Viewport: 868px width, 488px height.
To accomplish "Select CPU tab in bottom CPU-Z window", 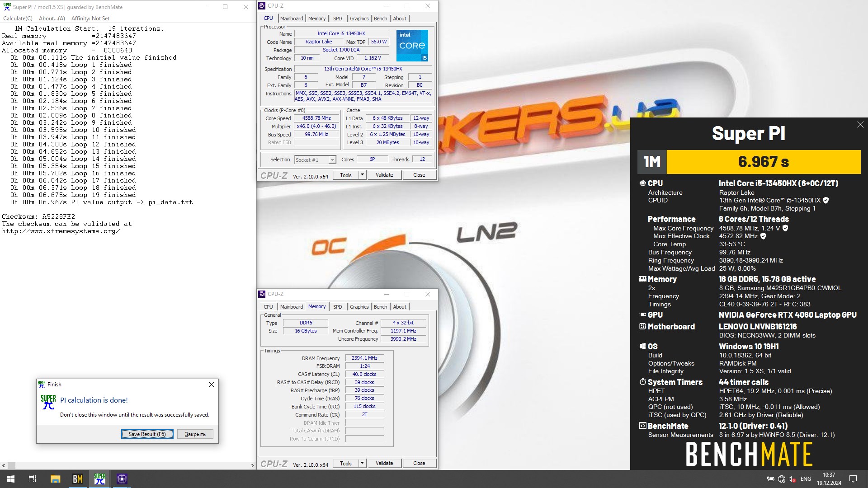I will point(269,307).
